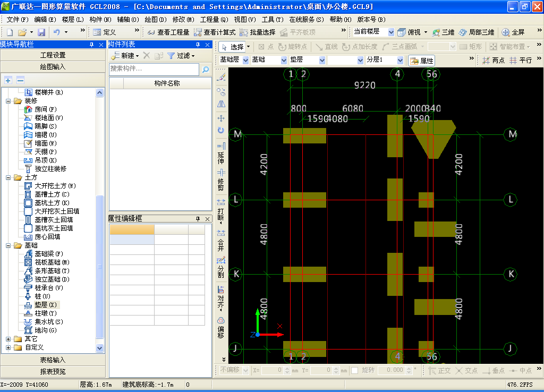
Task: Click the mirror tool icon
Action: pos(221,104)
